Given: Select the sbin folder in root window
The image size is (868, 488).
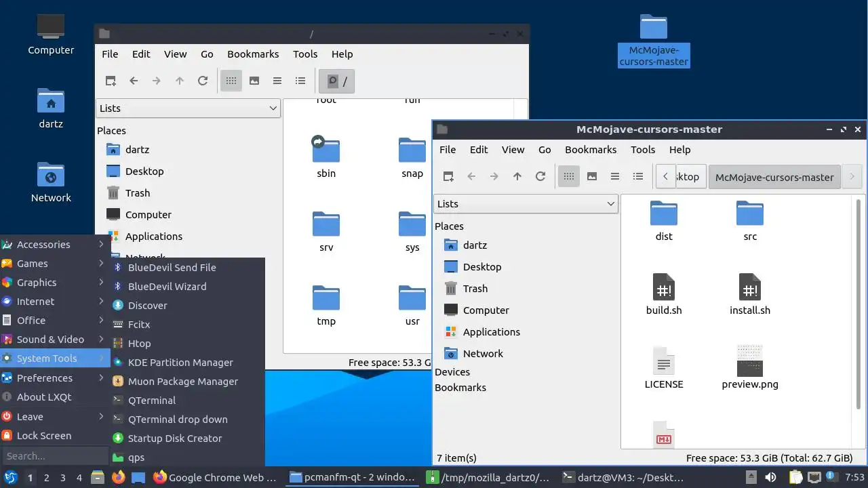Looking at the screenshot, I should click(326, 158).
